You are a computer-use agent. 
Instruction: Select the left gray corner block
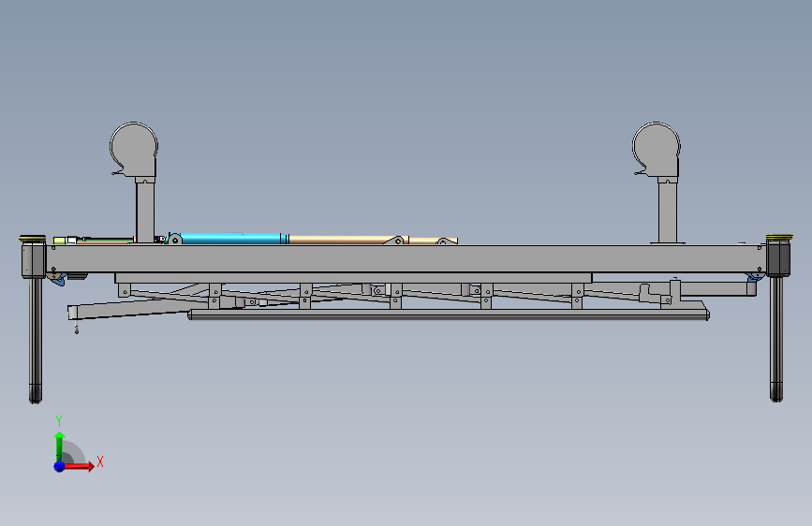(x=34, y=260)
